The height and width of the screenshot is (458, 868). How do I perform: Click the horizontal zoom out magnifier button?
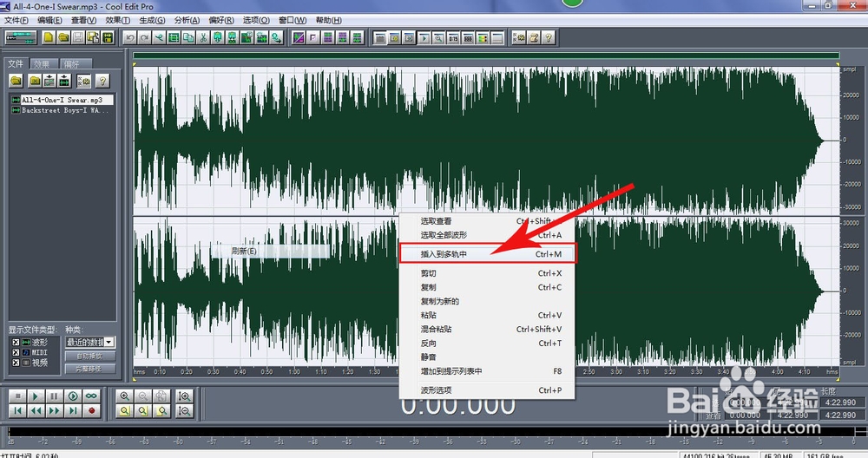(143, 396)
